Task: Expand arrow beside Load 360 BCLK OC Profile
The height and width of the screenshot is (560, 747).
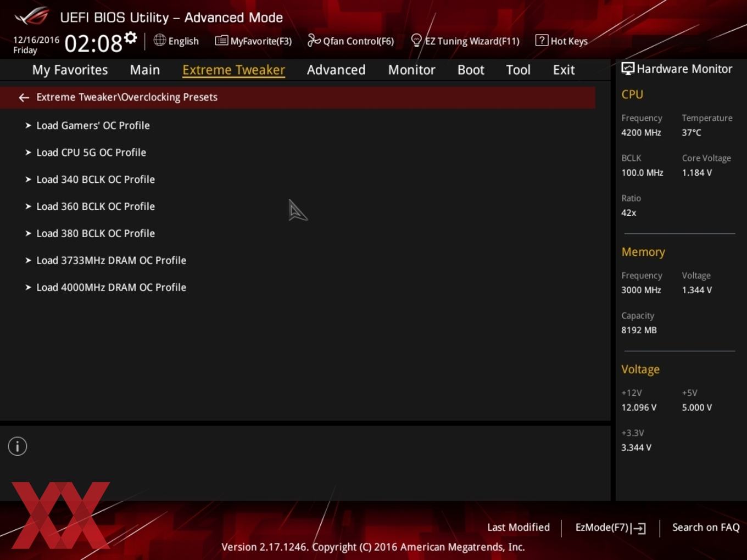Action: click(28, 206)
